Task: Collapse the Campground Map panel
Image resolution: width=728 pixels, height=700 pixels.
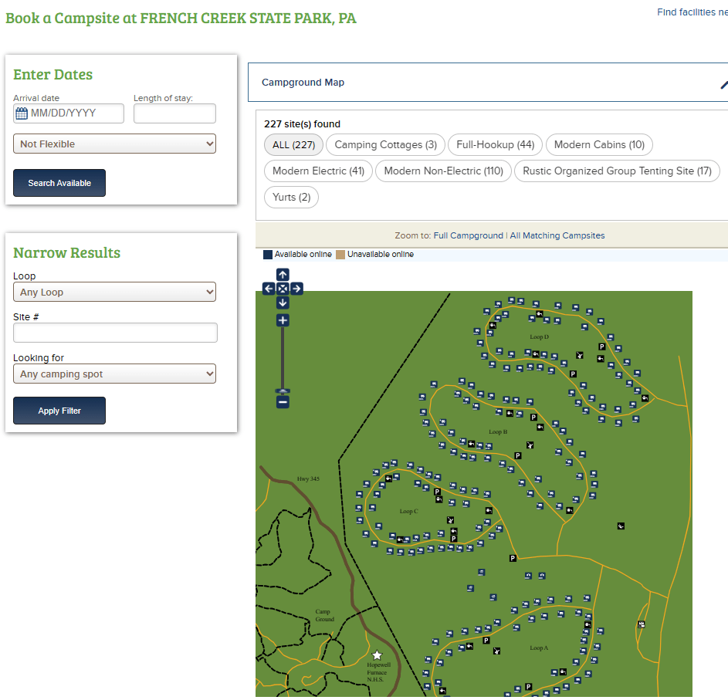Action: pos(723,83)
